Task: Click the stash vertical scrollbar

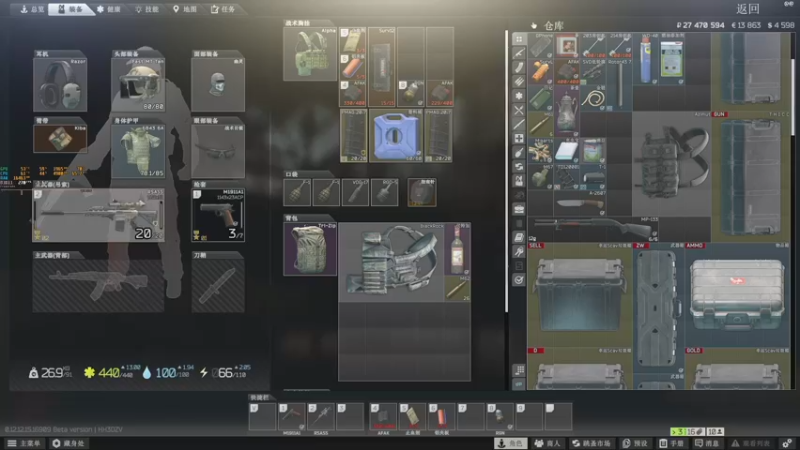Action: tap(793, 97)
